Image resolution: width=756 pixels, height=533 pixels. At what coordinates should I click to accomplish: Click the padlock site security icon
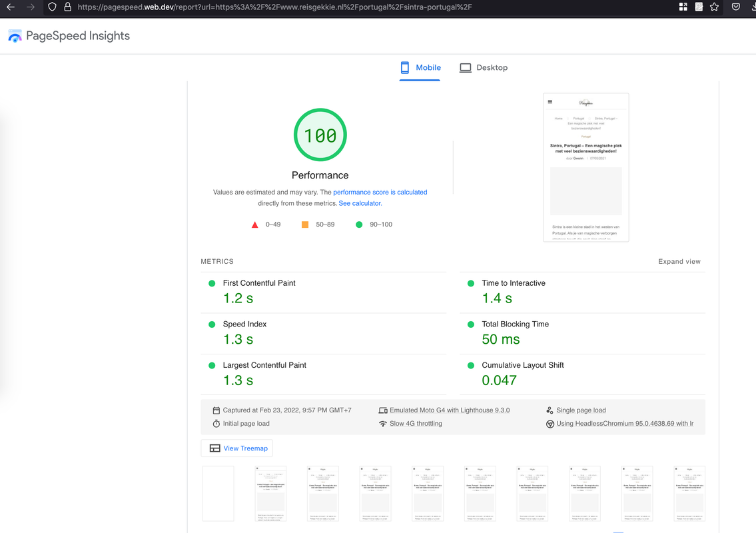click(x=67, y=7)
